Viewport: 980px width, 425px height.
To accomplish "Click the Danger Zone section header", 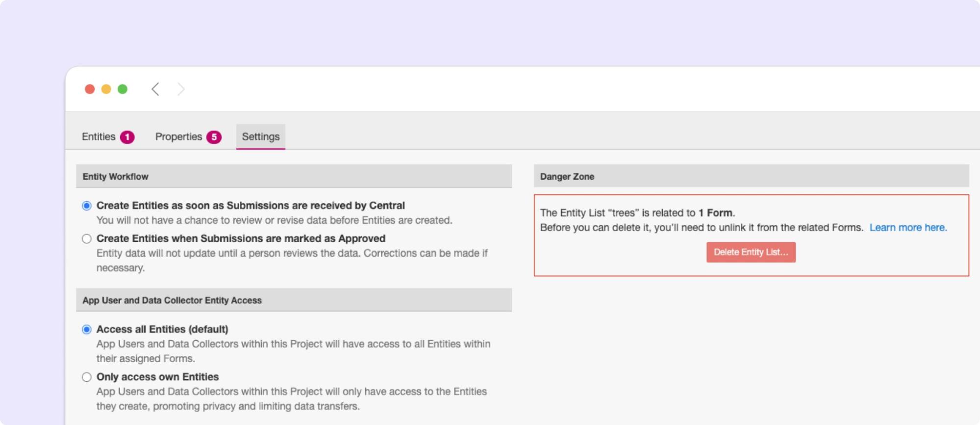I will point(567,177).
